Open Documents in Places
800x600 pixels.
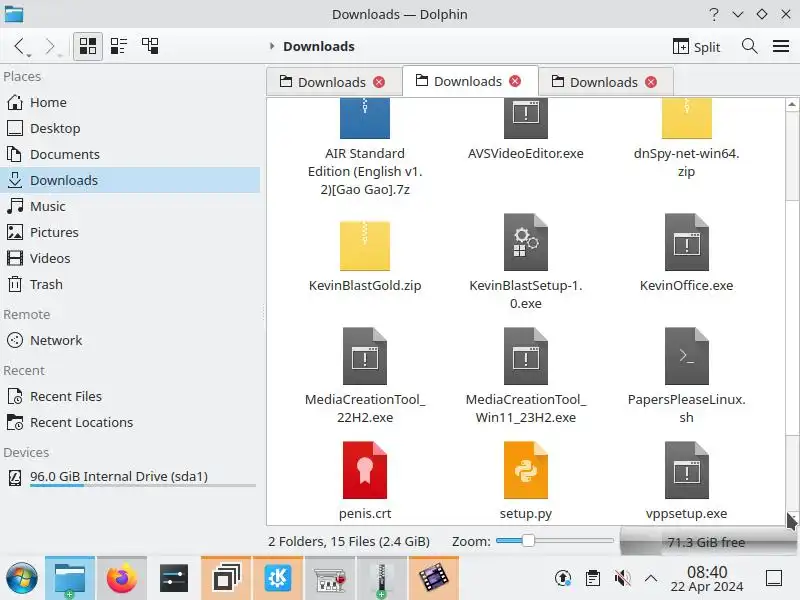pos(130,155)
